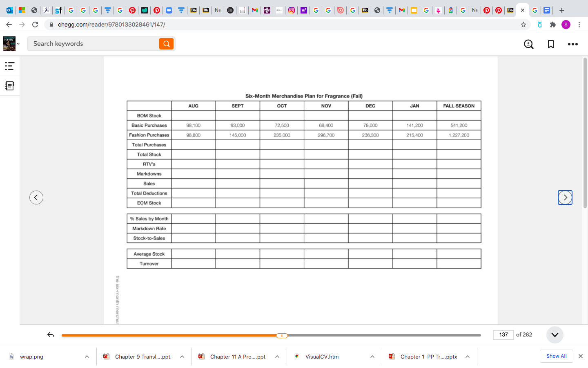
Task: Go to the previous book page
Action: point(36,197)
